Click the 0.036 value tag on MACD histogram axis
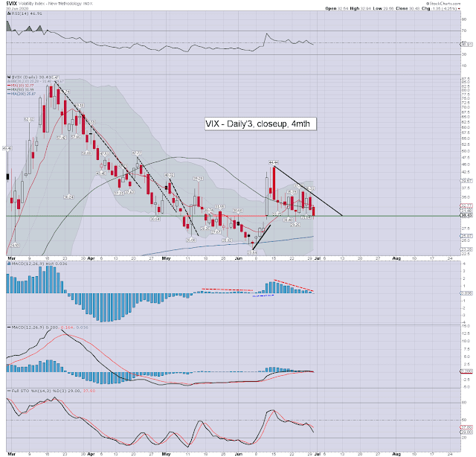The height and width of the screenshot is (457, 476). click(466, 293)
